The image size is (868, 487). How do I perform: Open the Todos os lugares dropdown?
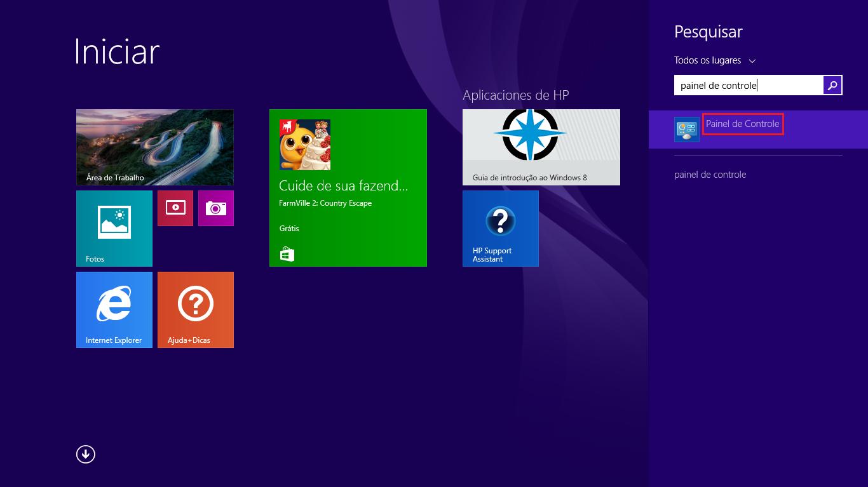[x=707, y=60]
